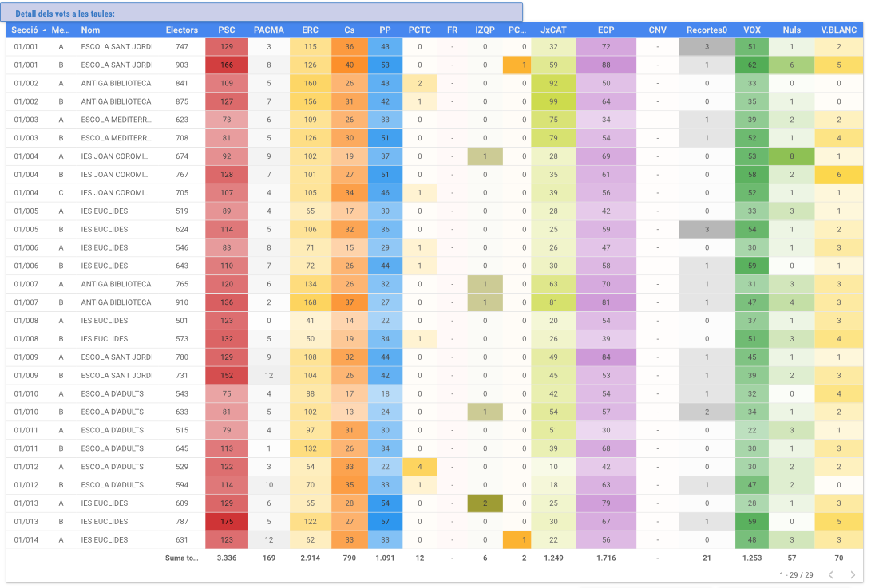Select PSC cell showing 166
871x588 pixels.
tap(227, 65)
